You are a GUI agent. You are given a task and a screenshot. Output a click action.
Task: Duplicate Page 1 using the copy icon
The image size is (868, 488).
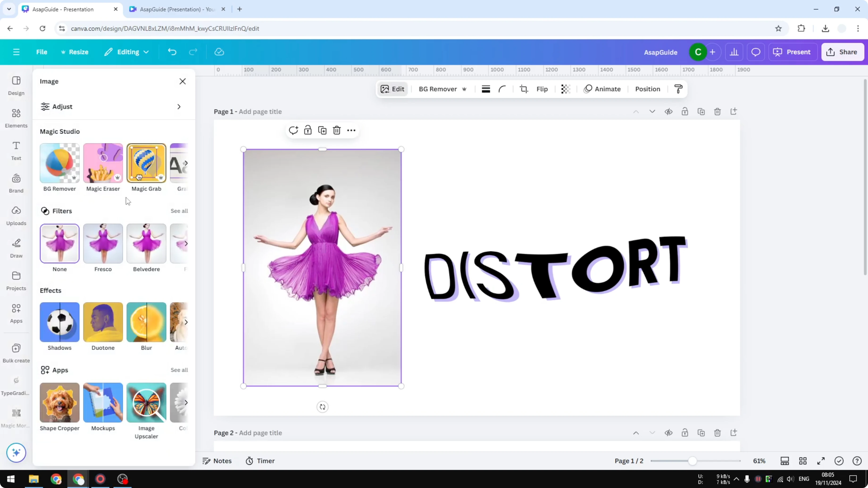point(701,112)
